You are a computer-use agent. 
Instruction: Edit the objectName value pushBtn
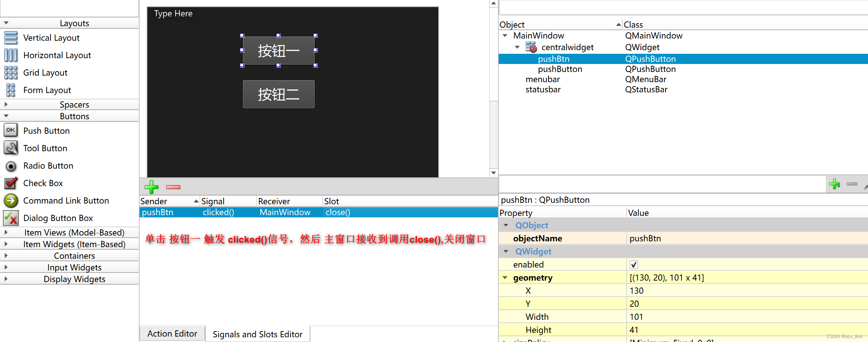[x=748, y=238]
